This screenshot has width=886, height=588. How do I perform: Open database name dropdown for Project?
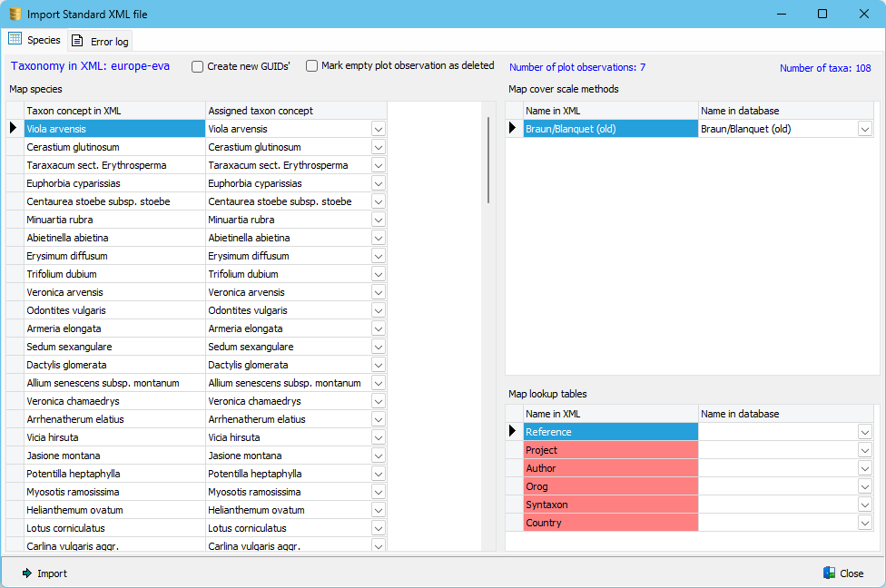click(864, 450)
